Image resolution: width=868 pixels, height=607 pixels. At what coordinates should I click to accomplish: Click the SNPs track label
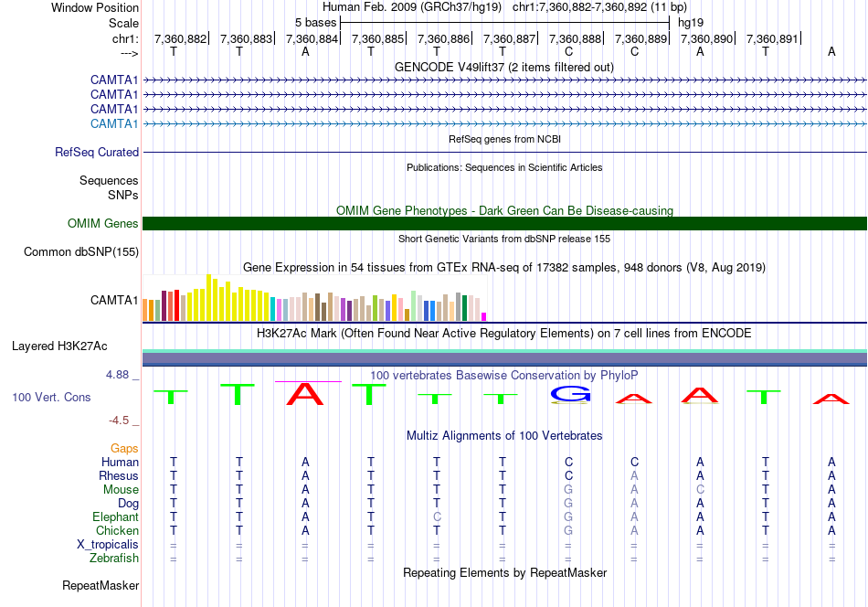123,195
